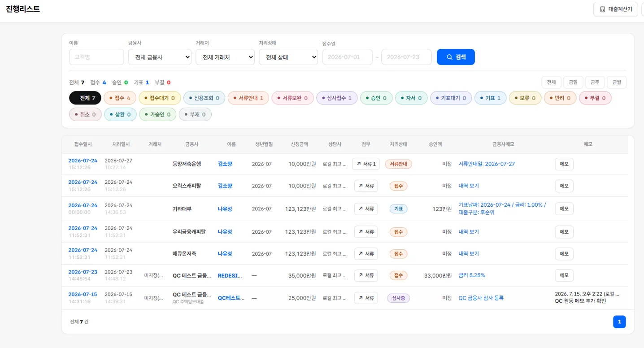Screen dimensions: 644x348
Task: Go to page 1 in pagination
Action: coord(619,322)
